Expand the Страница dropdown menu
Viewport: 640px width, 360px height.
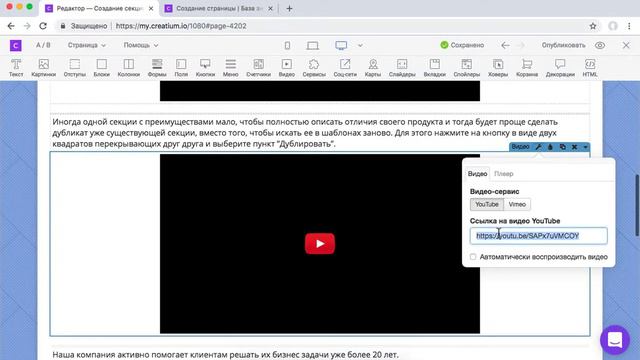coord(87,45)
